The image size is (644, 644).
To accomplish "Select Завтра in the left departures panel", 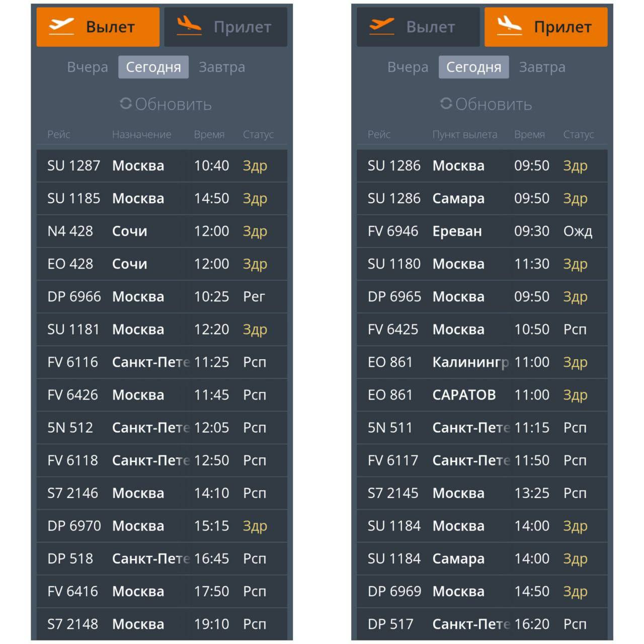I will click(x=222, y=67).
